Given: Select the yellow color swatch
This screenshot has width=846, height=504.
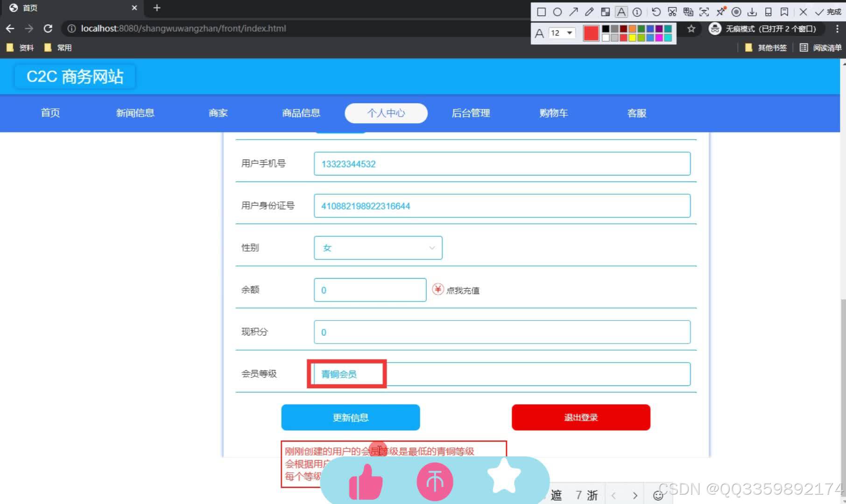Looking at the screenshot, I should pyautogui.click(x=632, y=37).
